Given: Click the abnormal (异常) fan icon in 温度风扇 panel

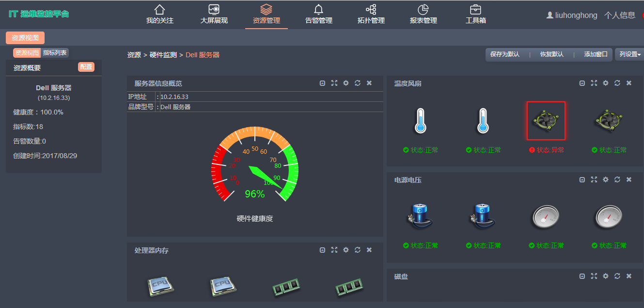Looking at the screenshot, I should click(546, 121).
